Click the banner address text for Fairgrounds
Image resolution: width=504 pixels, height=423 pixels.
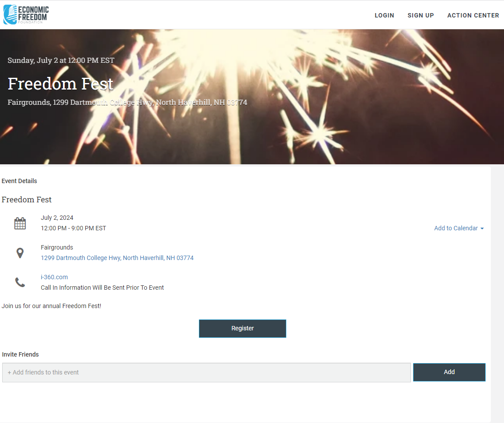pos(127,102)
